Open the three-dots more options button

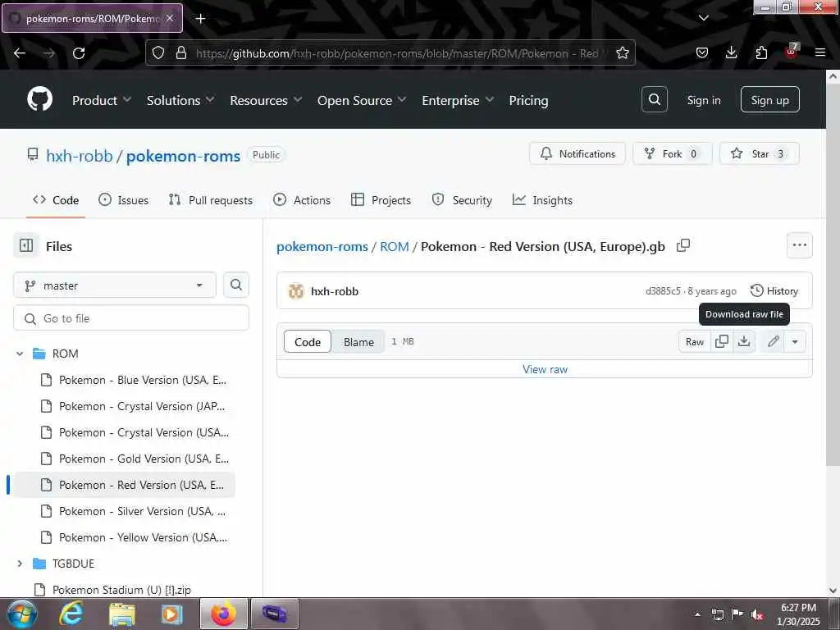pyautogui.click(x=799, y=245)
